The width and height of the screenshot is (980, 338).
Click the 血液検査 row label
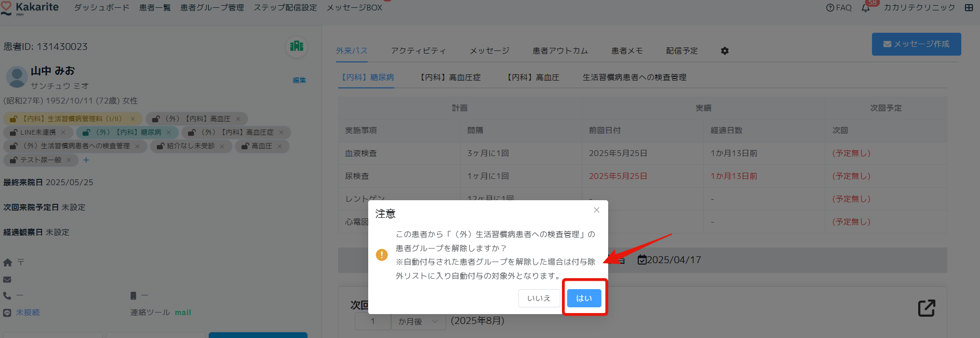(x=361, y=153)
